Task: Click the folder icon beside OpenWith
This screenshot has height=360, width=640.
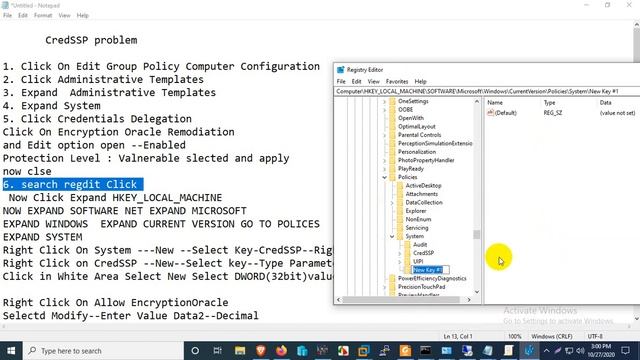Action: click(393, 118)
